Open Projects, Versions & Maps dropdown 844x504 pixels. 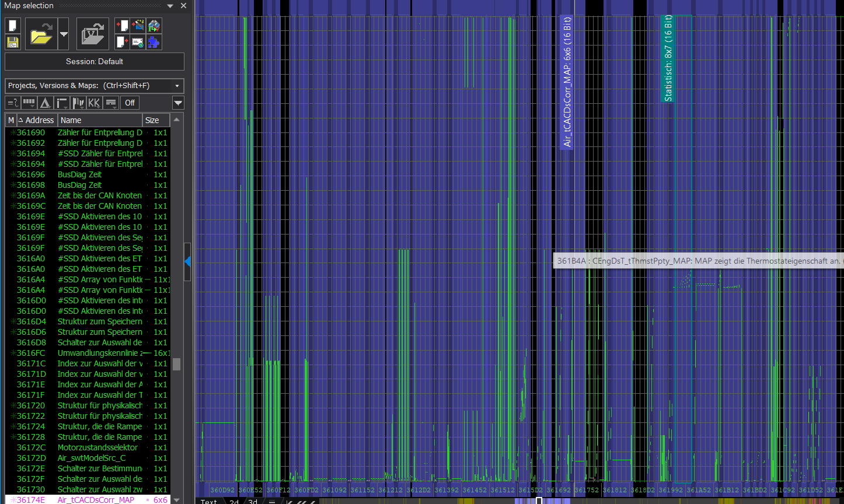tap(177, 86)
